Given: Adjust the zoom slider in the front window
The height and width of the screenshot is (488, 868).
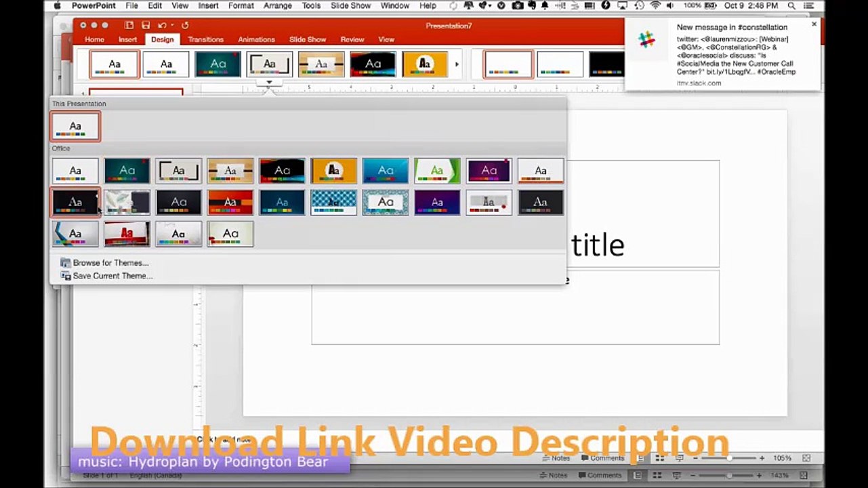Looking at the screenshot, I should (729, 458).
